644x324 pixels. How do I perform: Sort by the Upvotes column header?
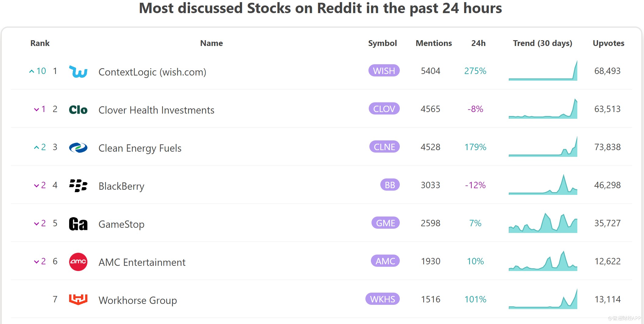pos(608,43)
